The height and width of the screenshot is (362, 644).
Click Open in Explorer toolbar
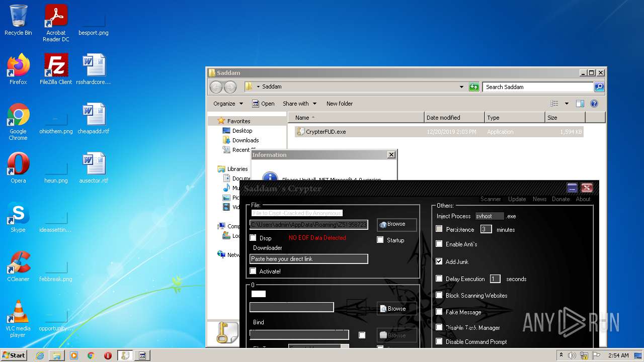(263, 104)
